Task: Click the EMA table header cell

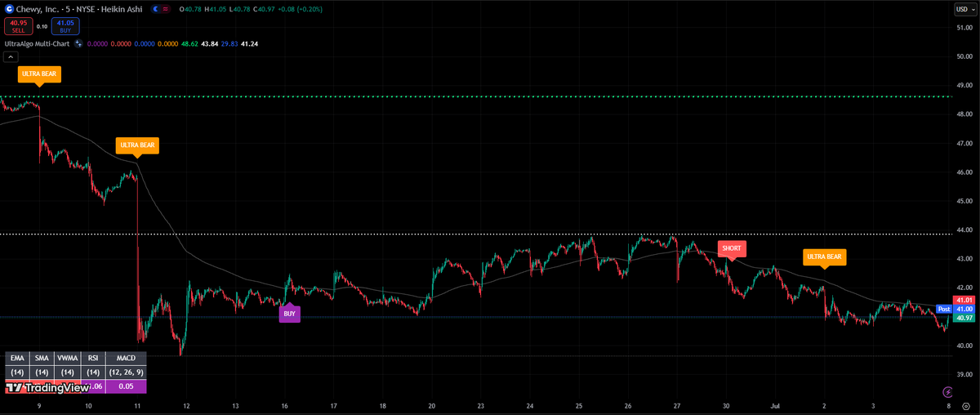Action: tap(17, 358)
